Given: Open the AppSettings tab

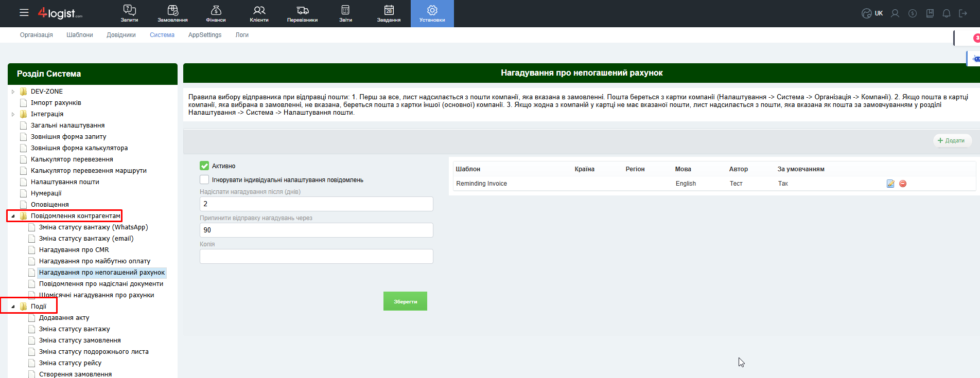Looking at the screenshot, I should [204, 35].
